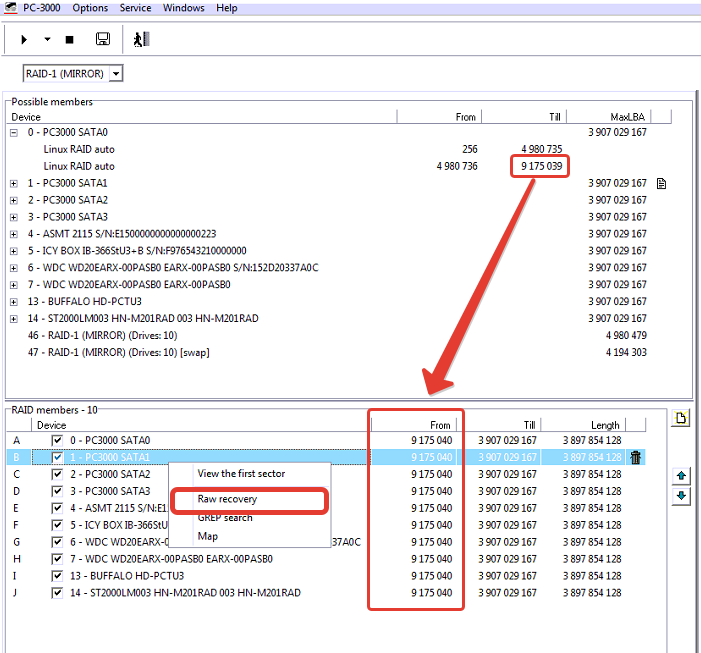Open the start options dropdown arrow
The width and height of the screenshot is (701, 653).
47,40
